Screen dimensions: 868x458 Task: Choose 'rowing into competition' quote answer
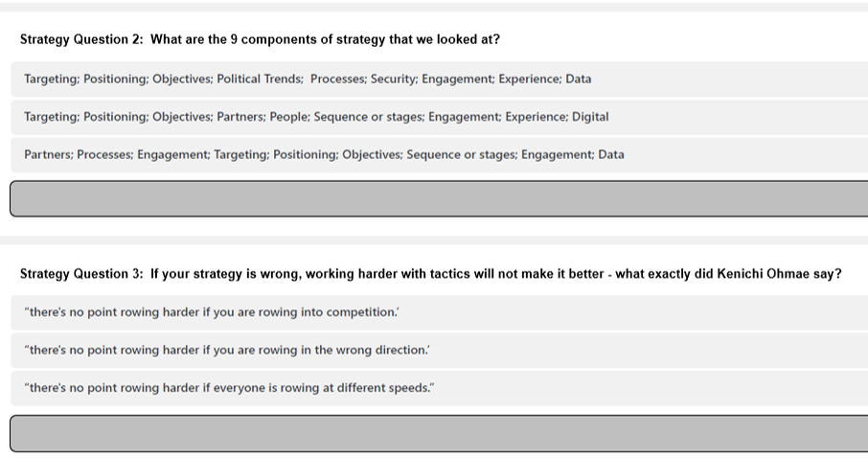(440, 312)
